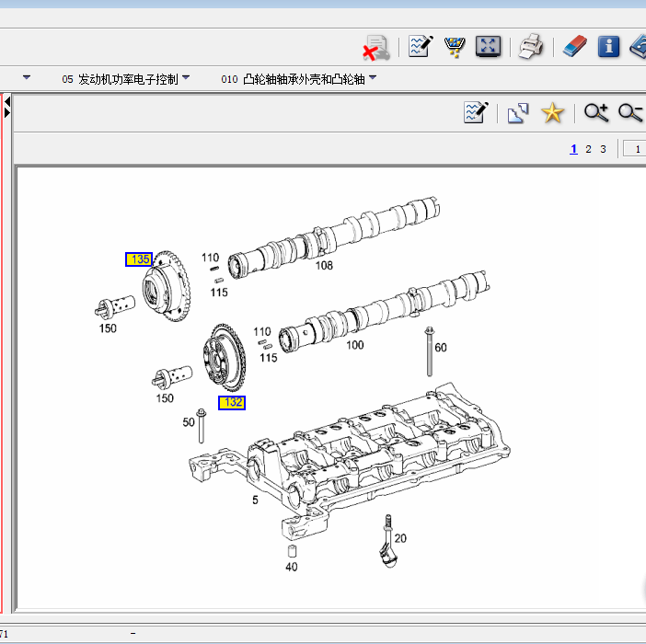Expand the 05 发动机功率电子控制 dropdown
646x644 pixels.
pyautogui.click(x=186, y=77)
